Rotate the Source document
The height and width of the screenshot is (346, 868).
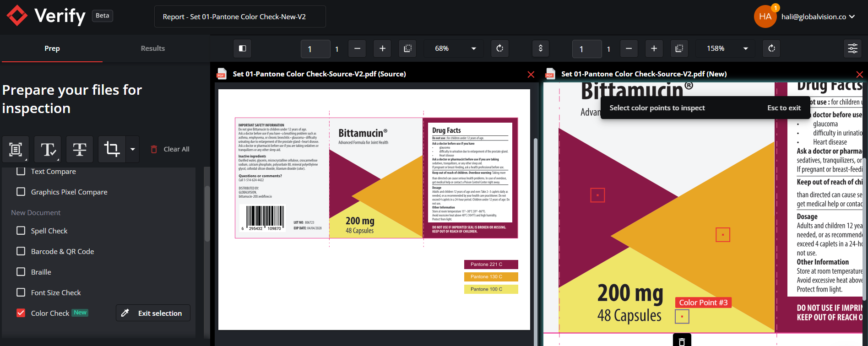pos(500,49)
